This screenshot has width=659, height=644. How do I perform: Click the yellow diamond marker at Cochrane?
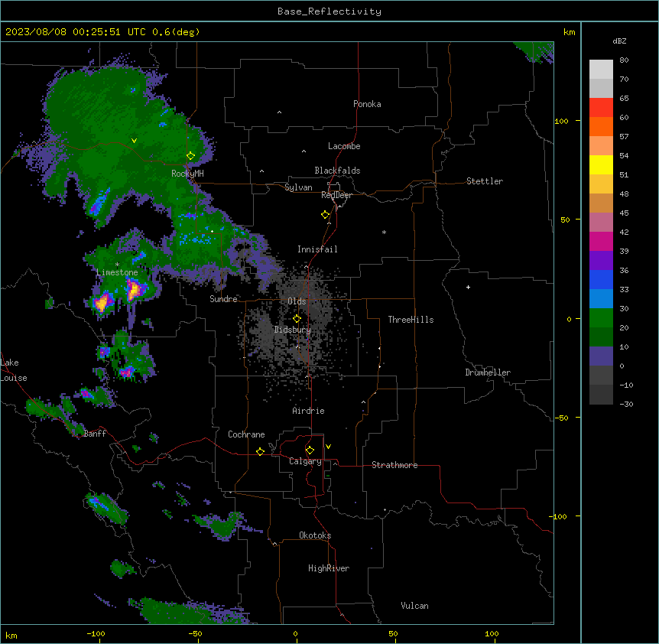(x=260, y=451)
